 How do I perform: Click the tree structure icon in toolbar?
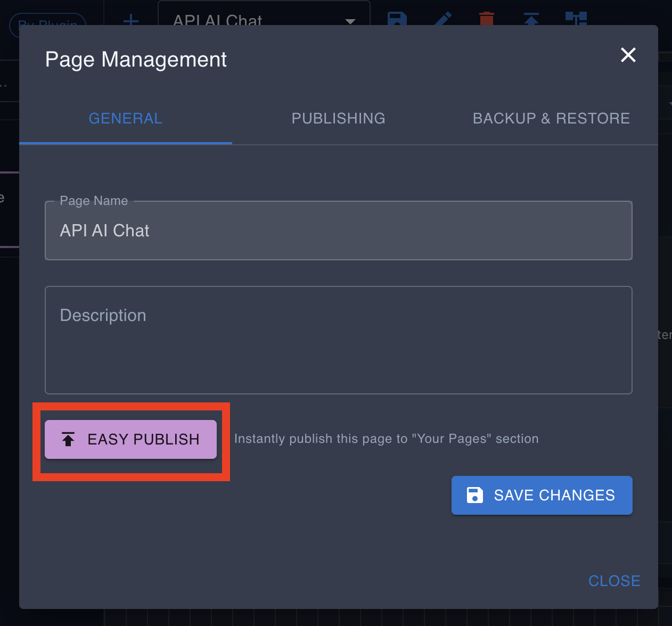click(576, 19)
